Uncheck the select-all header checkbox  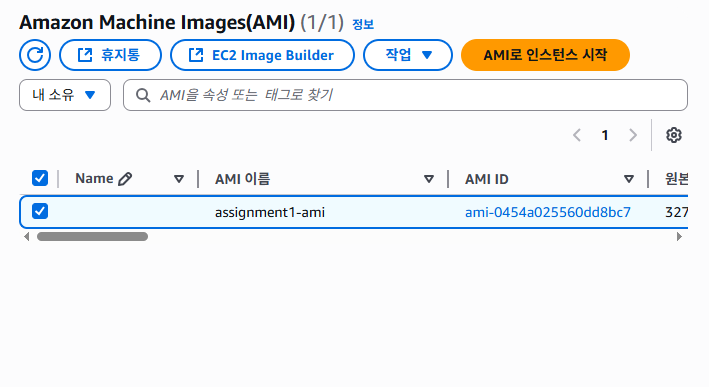click(40, 178)
